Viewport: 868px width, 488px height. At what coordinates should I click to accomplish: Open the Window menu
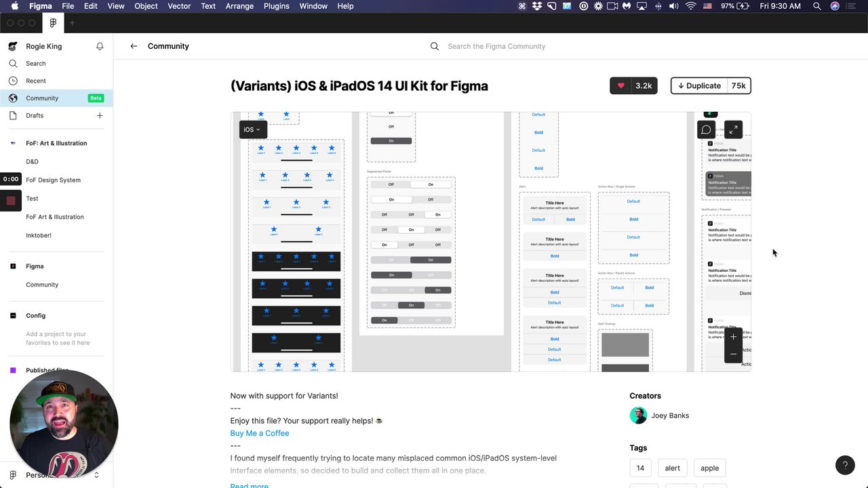[313, 6]
